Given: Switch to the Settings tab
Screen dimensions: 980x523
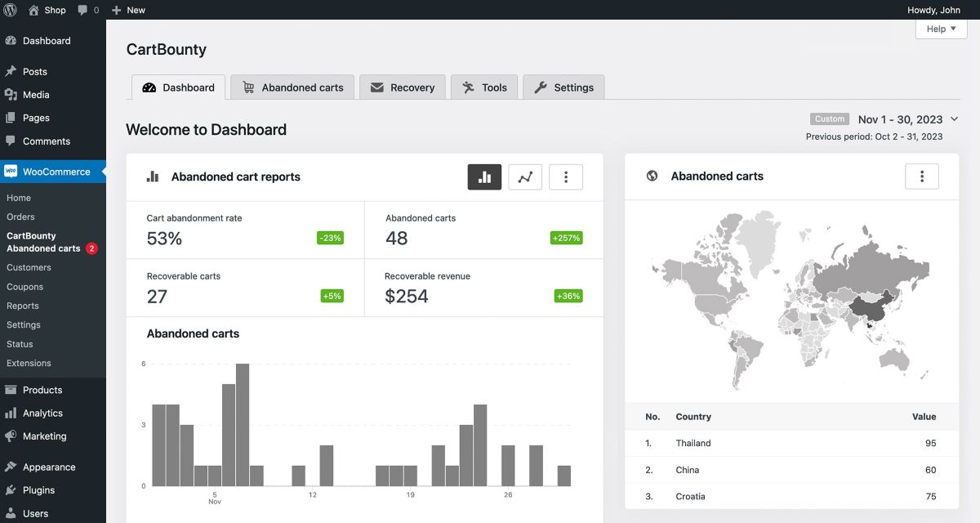Looking at the screenshot, I should (563, 87).
